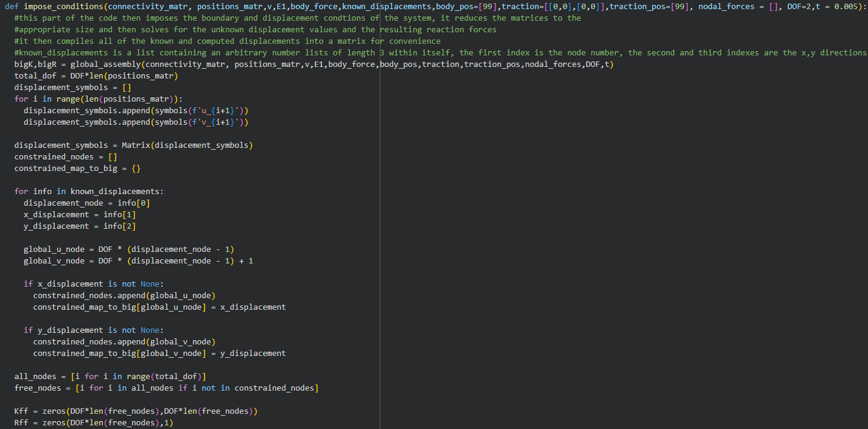Click the line starting 'free_nodes = [i for i'
Viewport: 868px width, 429px height.
pyautogui.click(x=166, y=388)
